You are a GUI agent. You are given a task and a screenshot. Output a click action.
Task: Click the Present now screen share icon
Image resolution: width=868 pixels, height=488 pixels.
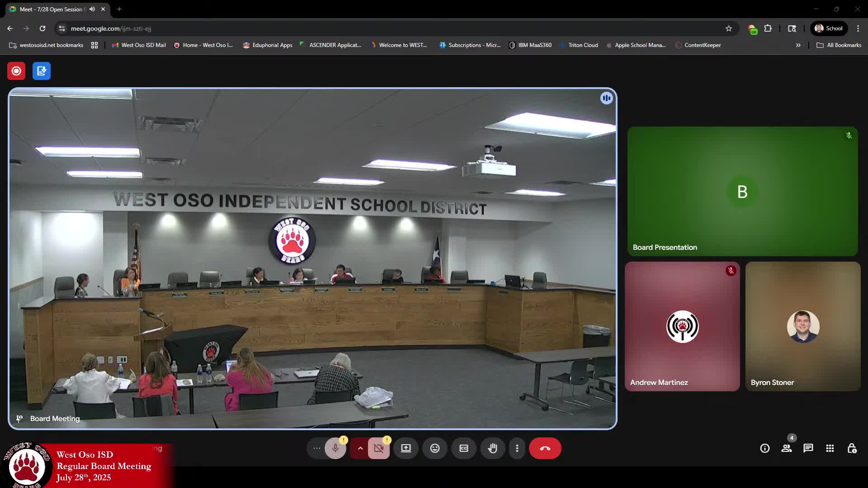406,448
